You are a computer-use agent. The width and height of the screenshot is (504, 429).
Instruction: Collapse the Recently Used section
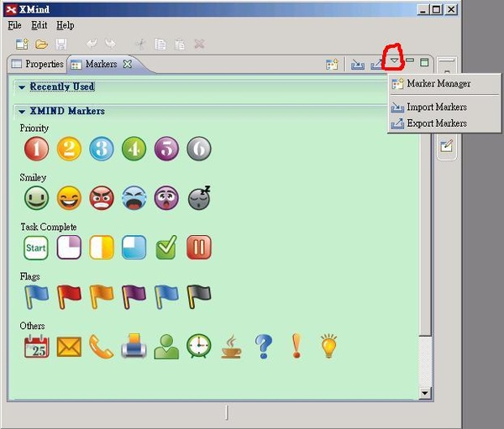click(22, 87)
